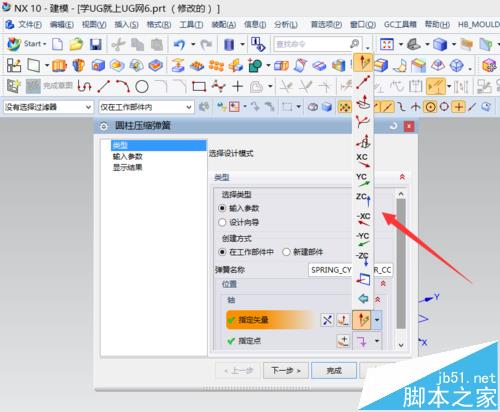Select the sketch Line tool

104,87
